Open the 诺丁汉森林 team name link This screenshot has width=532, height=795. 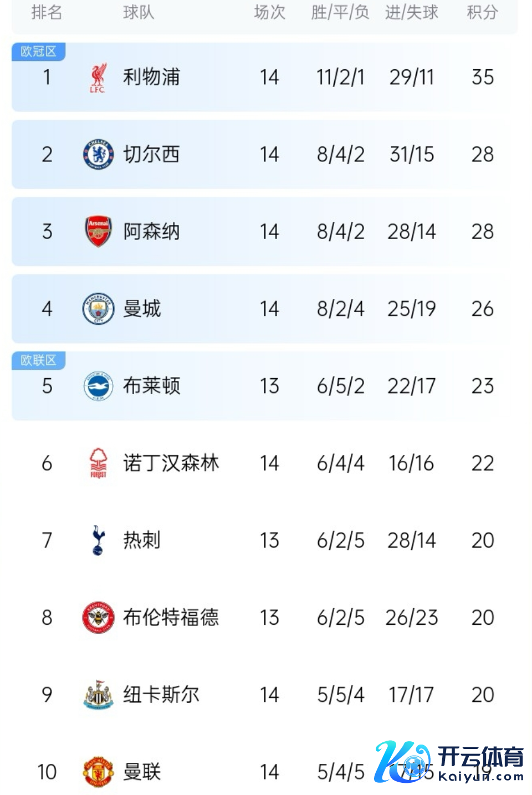(x=171, y=463)
